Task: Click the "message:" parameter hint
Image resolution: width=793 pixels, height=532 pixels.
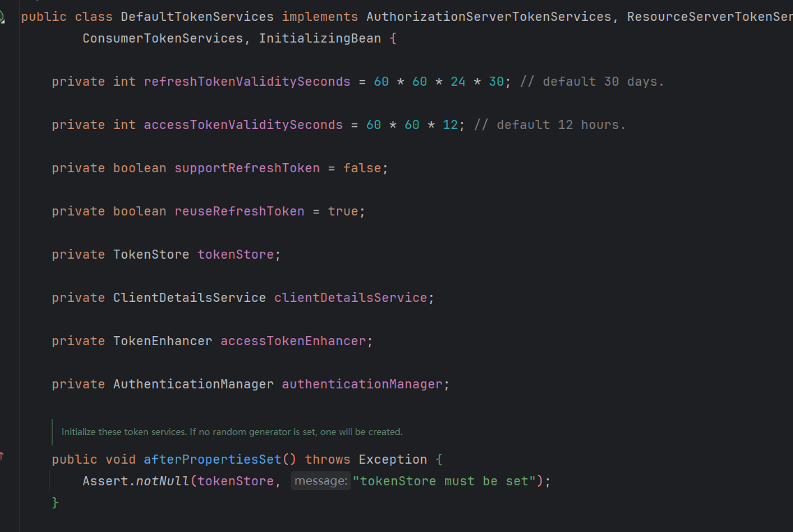Action: (x=320, y=481)
